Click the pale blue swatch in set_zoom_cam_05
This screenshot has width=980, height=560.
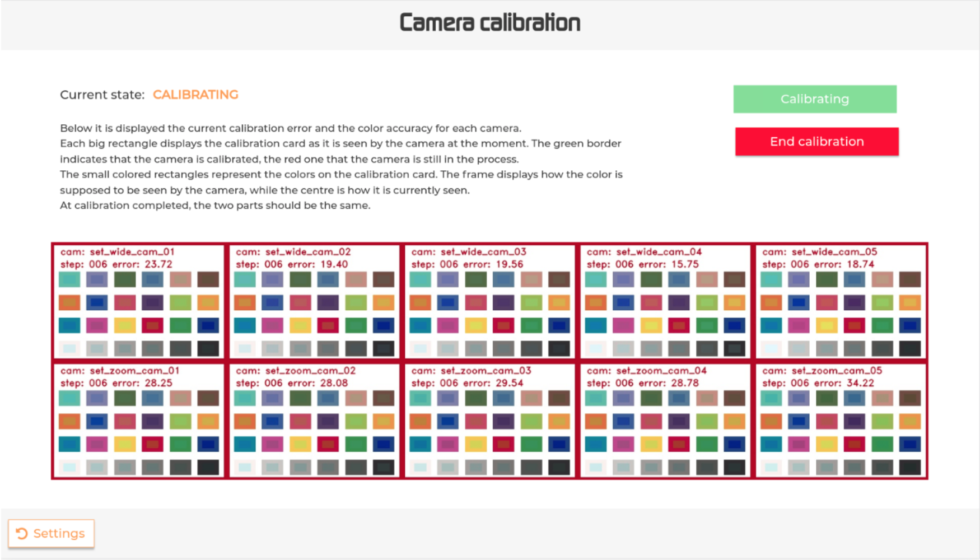point(772,466)
